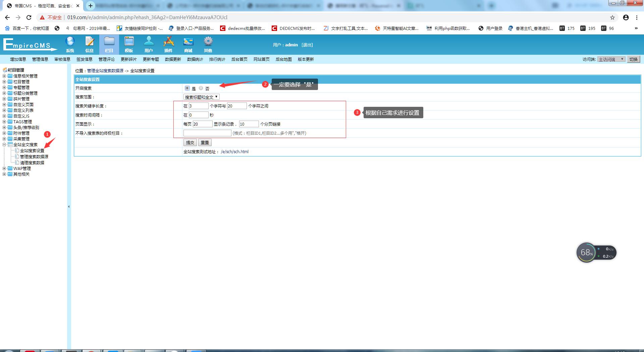644x352 pixels.
Task: Reload the page with refresh icon
Action: (29, 17)
